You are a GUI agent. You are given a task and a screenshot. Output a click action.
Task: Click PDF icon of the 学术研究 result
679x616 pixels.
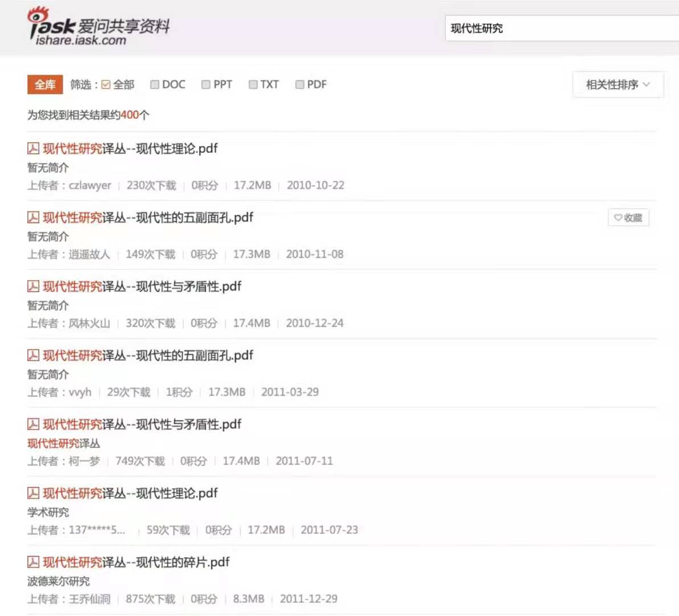point(33,493)
